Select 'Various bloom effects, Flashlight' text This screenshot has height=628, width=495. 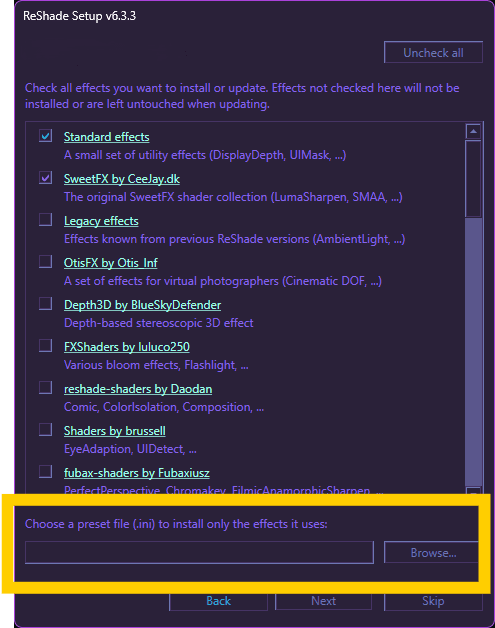(156, 365)
